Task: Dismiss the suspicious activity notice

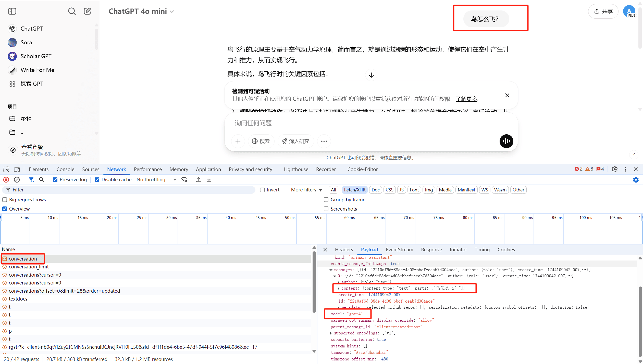Action: coord(507,95)
